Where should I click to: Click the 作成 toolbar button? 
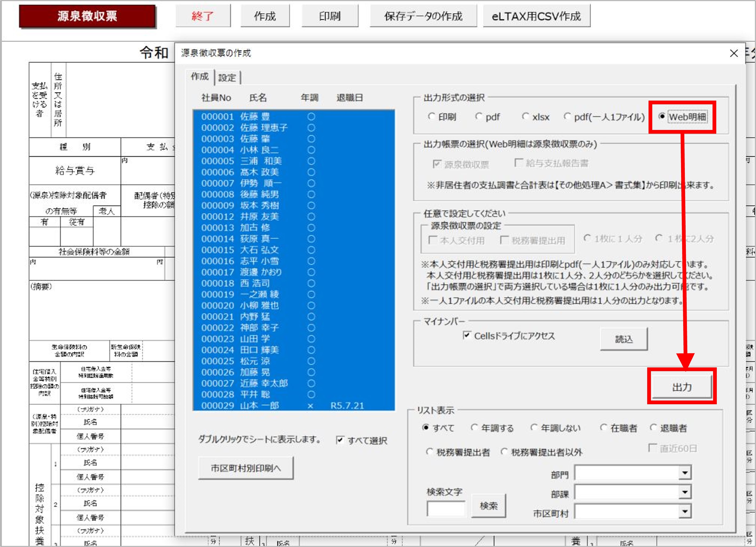[265, 16]
